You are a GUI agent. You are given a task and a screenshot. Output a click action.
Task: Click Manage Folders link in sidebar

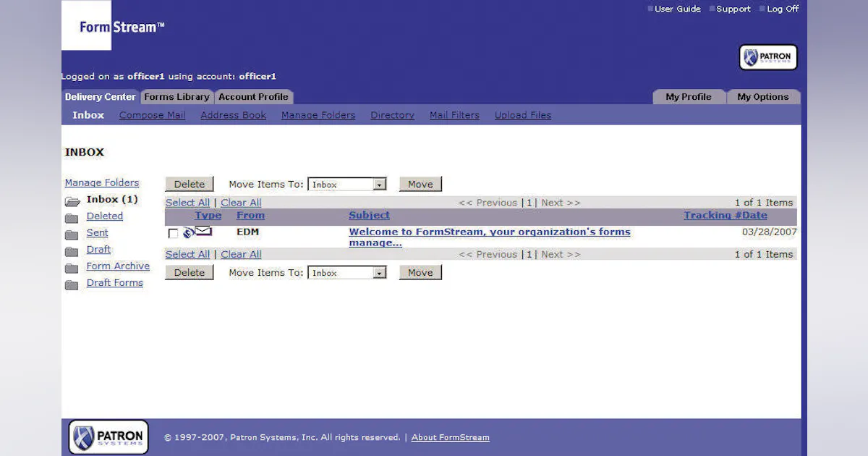tap(102, 183)
